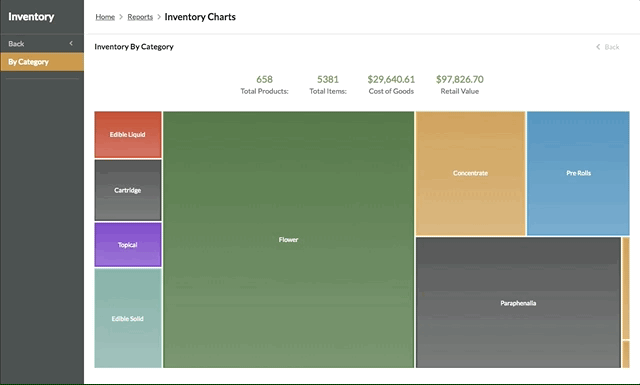Click the 658 Total Products value
Viewport: 640px width, 385px height.
[264, 79]
